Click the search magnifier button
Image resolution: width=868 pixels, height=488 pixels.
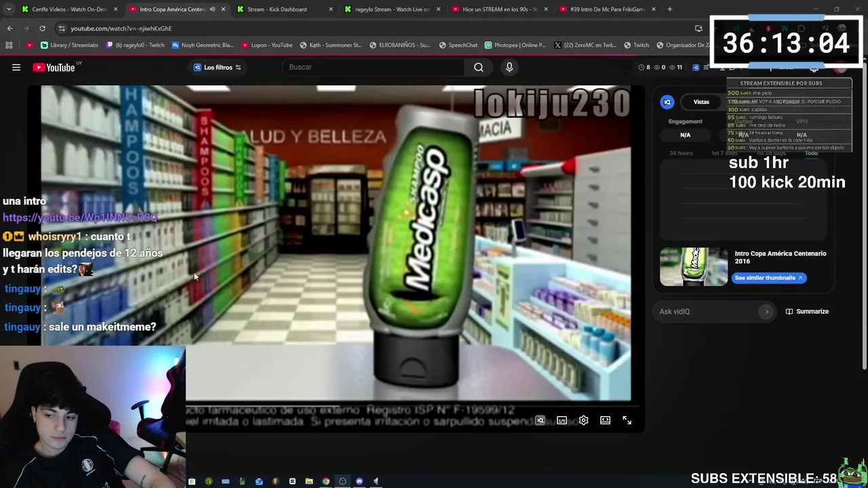coord(479,67)
